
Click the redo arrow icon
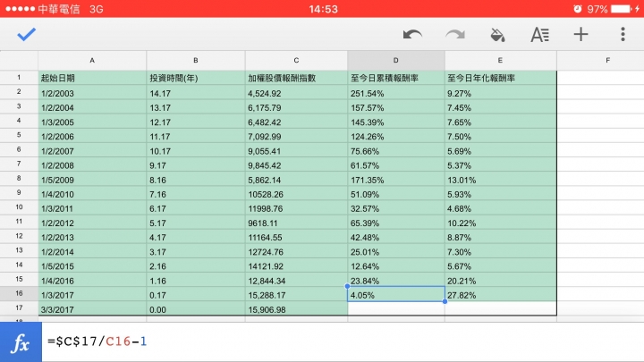click(x=455, y=35)
